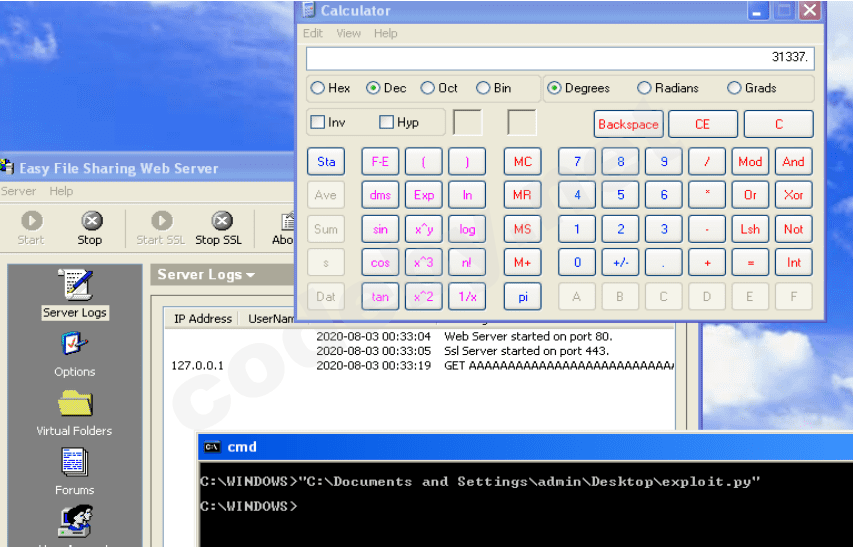Select Degrees angle mode radio
This screenshot has width=853, height=547.
(x=554, y=88)
